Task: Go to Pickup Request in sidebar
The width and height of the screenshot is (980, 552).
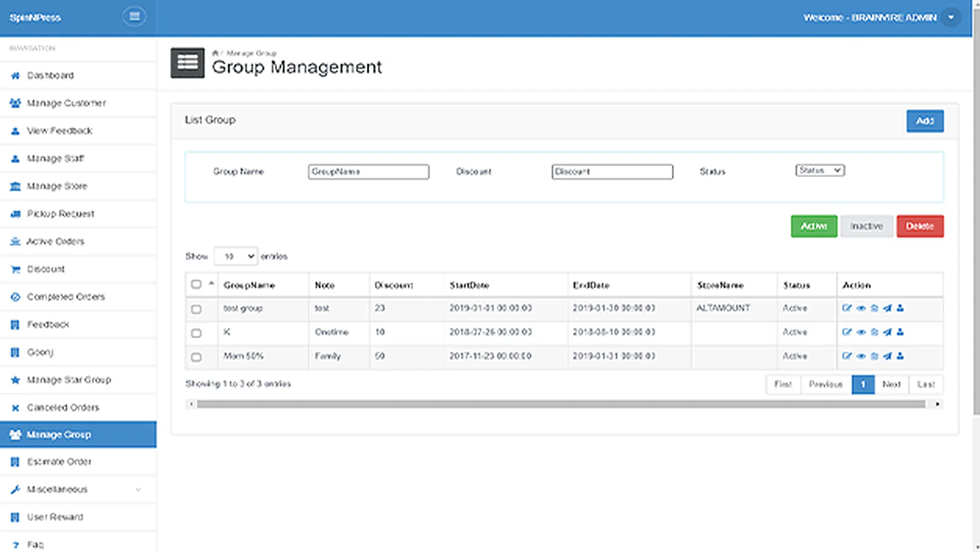Action: [x=78, y=214]
